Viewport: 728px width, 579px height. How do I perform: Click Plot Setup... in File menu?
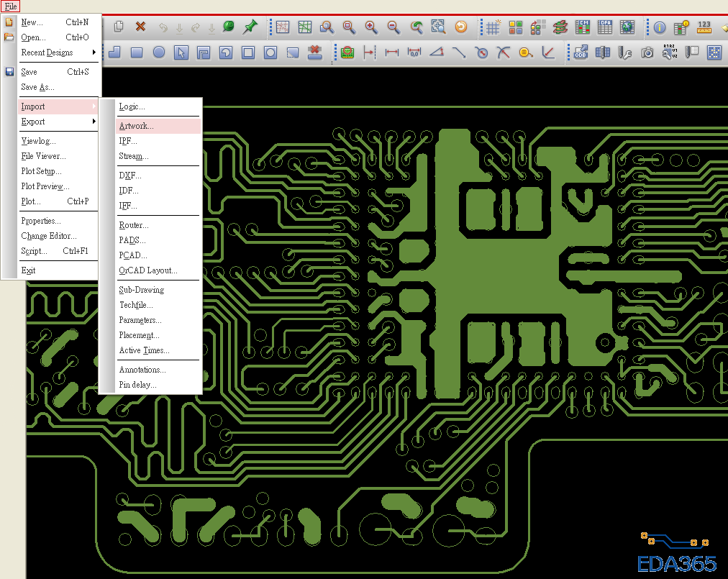click(x=41, y=171)
